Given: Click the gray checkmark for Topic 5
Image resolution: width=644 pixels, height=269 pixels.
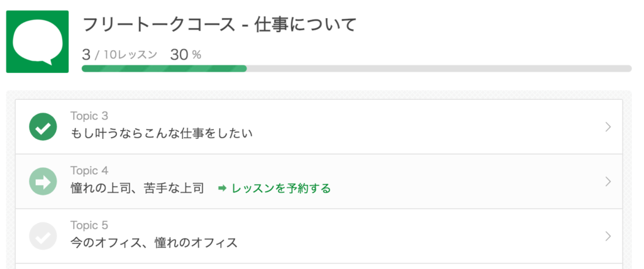Looking at the screenshot, I should pyautogui.click(x=43, y=236).
